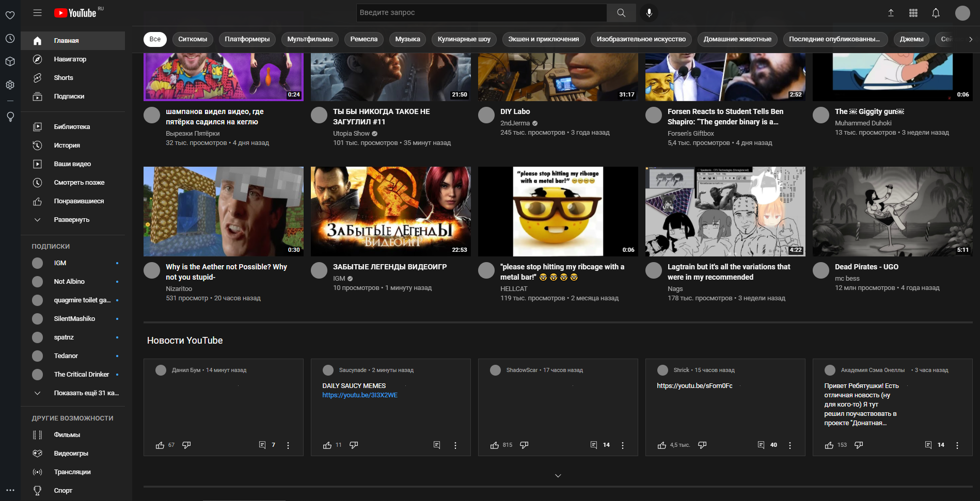Open the clock history icon in browser sidebar
Viewport: 980px width, 501px height.
coord(10,38)
